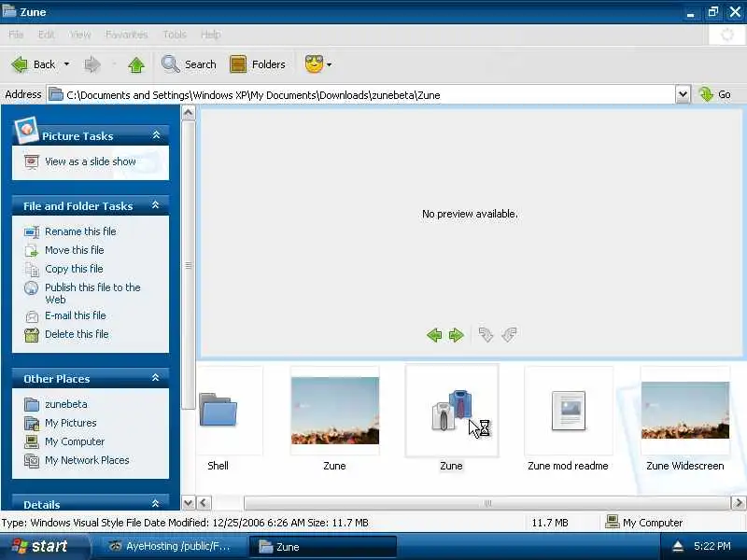Open the Views smiley icon menu
Screen dimensions: 747x560
pos(314,63)
